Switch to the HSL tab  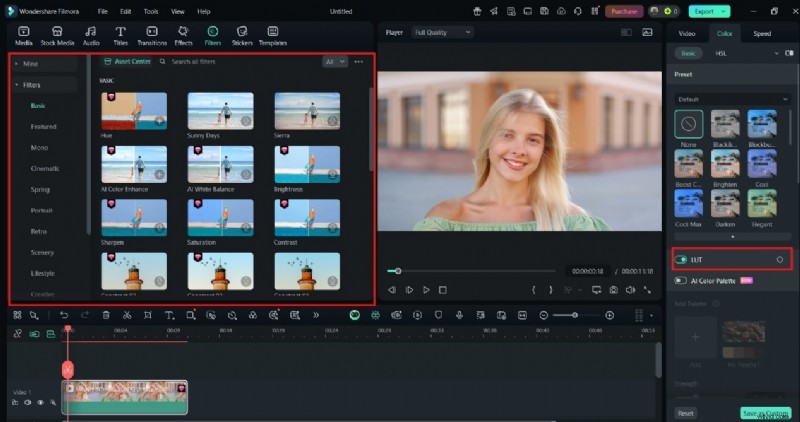click(x=721, y=53)
